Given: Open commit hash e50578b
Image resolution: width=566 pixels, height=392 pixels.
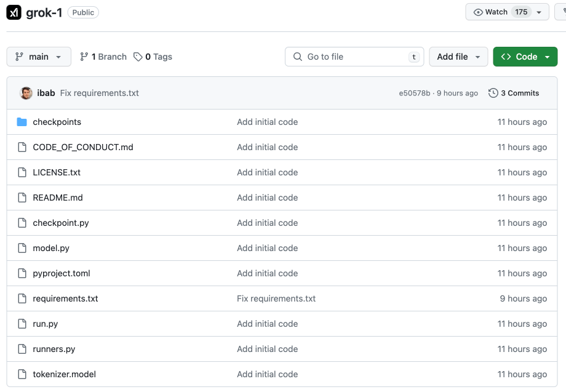Looking at the screenshot, I should [415, 94].
